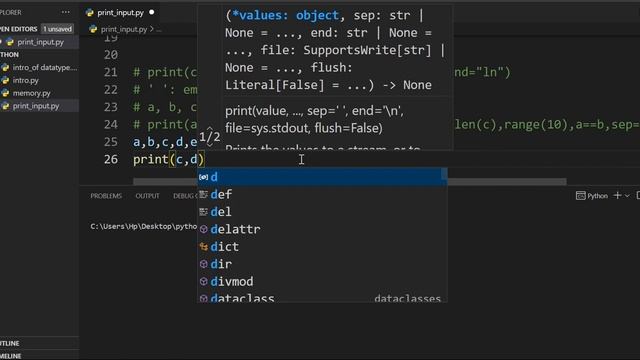Click the function icon beside 'delattr'
Screen dimensions: 640x360
coord(203,229)
